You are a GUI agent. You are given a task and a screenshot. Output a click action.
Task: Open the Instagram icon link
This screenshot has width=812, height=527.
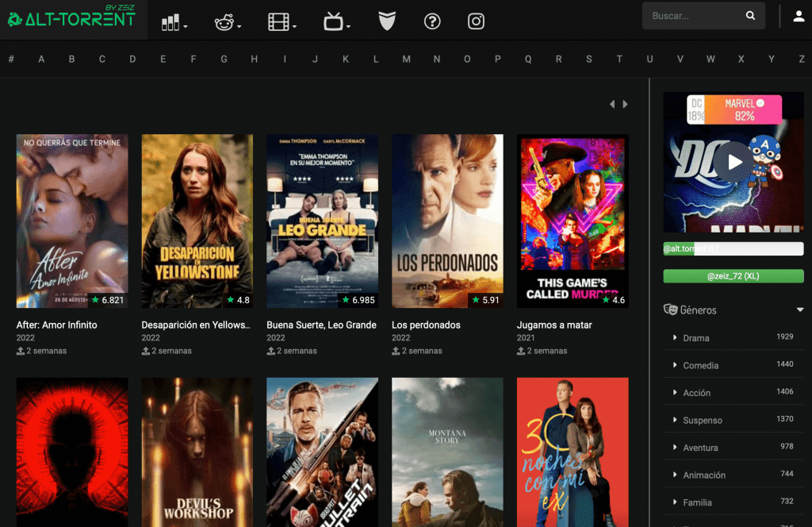pyautogui.click(x=476, y=21)
